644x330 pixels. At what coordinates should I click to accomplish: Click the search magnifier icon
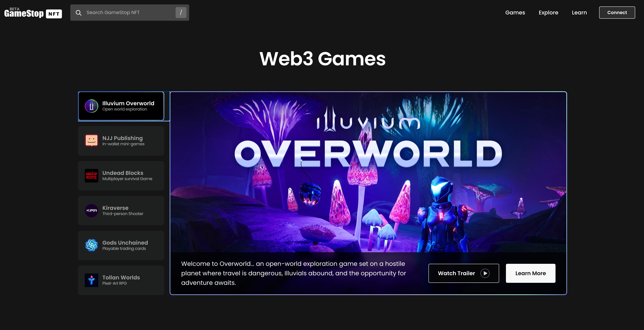pos(78,13)
